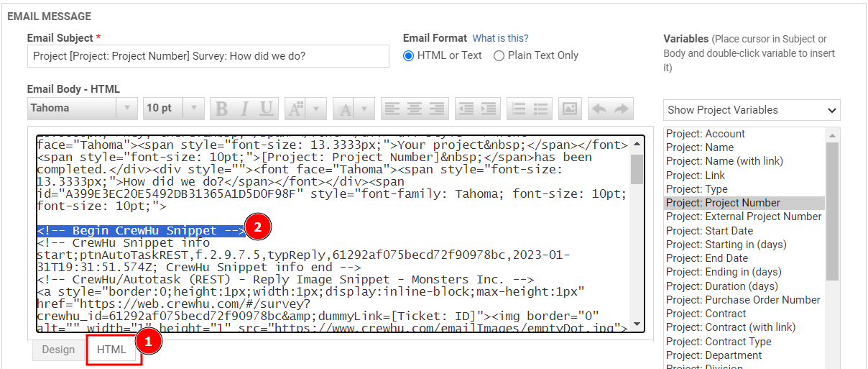868x369 pixels.
Task: Select the Plain Text Only email format
Action: (x=499, y=56)
